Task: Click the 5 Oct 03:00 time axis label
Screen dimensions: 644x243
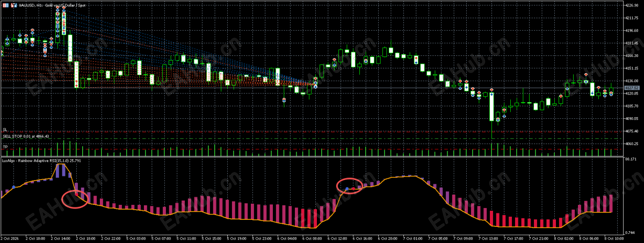Action: point(136,239)
